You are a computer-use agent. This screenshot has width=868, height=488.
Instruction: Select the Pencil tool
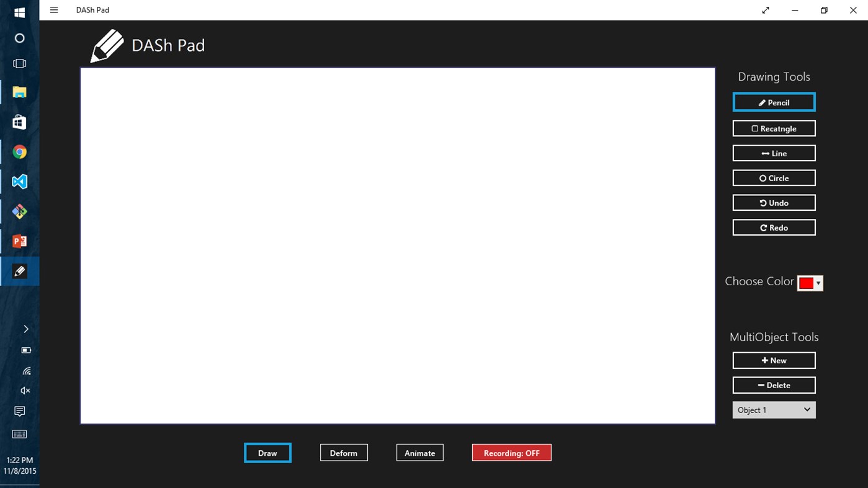tap(774, 102)
